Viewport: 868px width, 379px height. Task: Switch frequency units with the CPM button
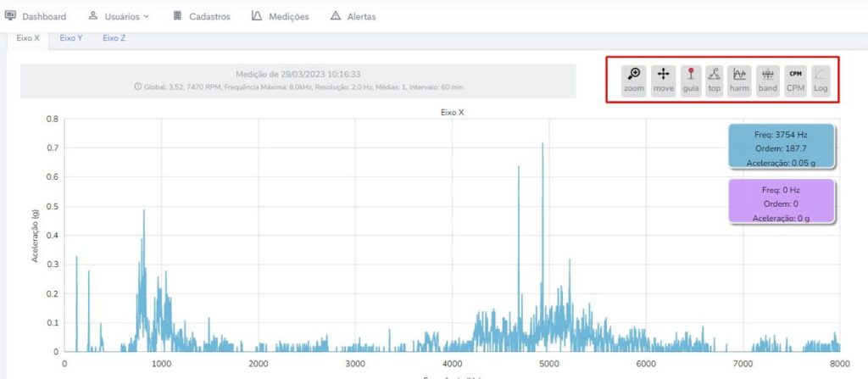point(795,80)
